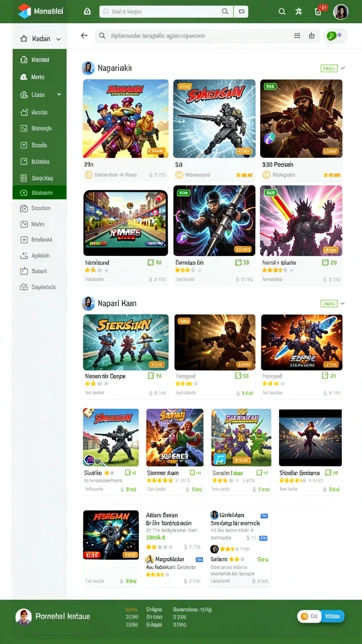362x644 pixels.
Task: Click the green Sinu link beside Saiam
Action: (263, 559)
